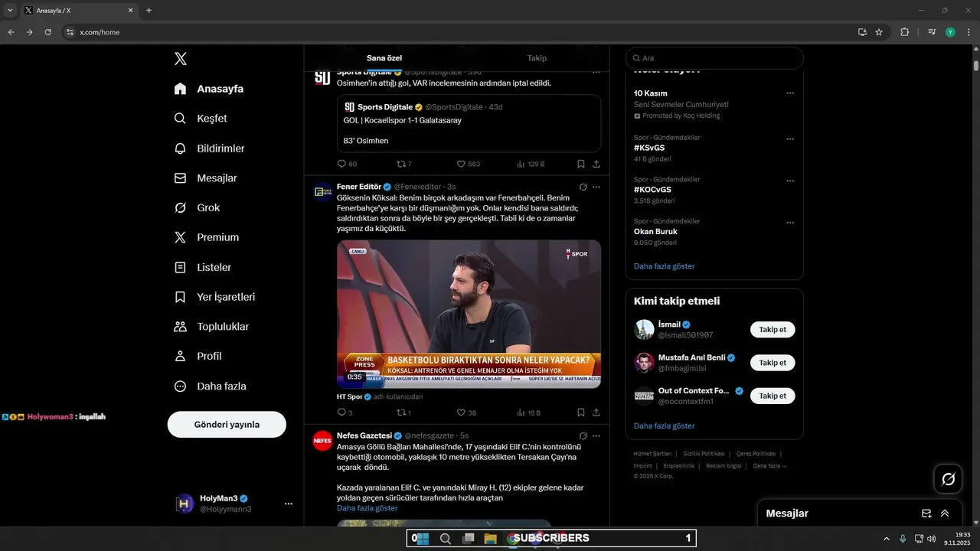Open Anasayfa home page
This screenshot has width=980, height=551.
(209, 89)
